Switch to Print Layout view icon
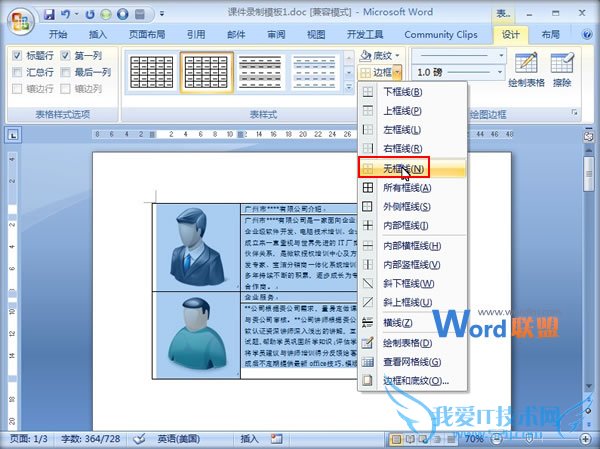The width and height of the screenshot is (600, 449). (396, 438)
